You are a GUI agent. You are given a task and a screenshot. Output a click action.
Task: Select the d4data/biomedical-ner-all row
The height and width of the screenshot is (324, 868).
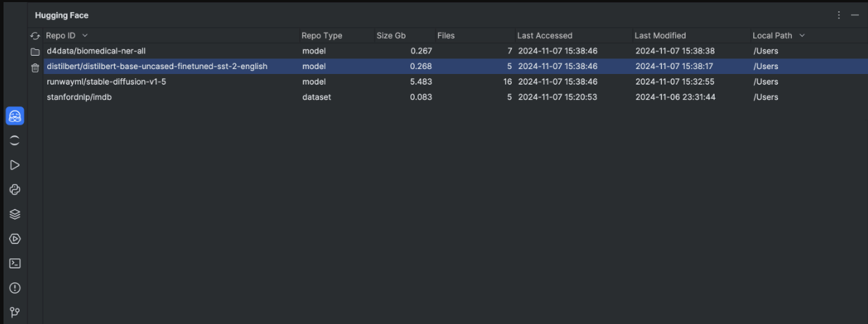point(96,51)
